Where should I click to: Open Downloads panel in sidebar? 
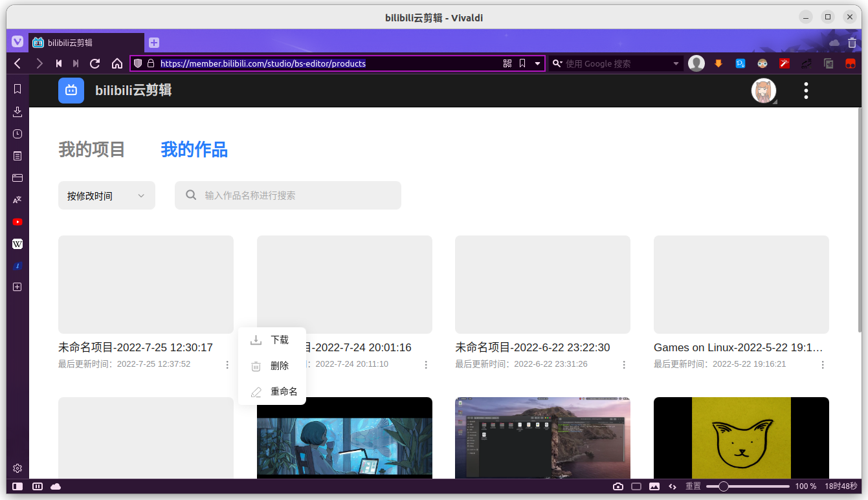click(x=17, y=112)
